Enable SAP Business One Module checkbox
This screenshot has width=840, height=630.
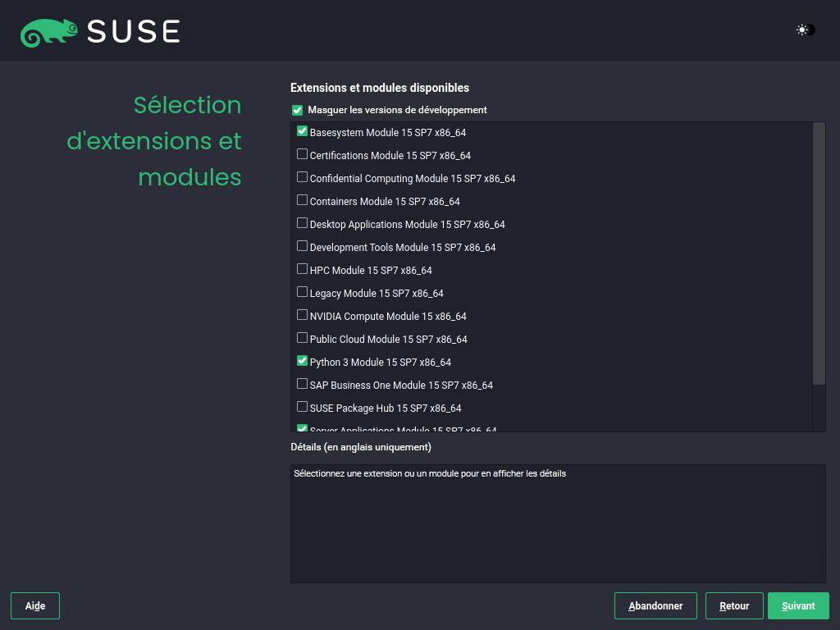click(x=302, y=384)
